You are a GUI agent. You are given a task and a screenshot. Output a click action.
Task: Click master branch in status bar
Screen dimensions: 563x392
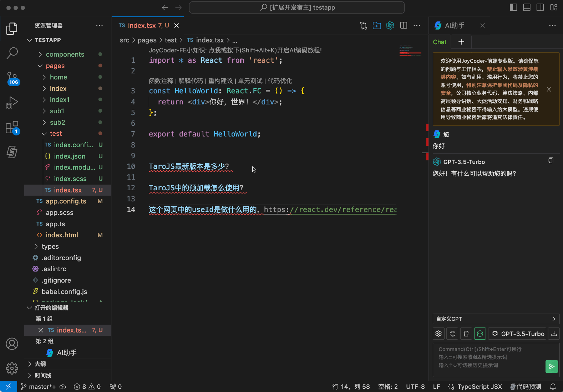click(x=38, y=387)
